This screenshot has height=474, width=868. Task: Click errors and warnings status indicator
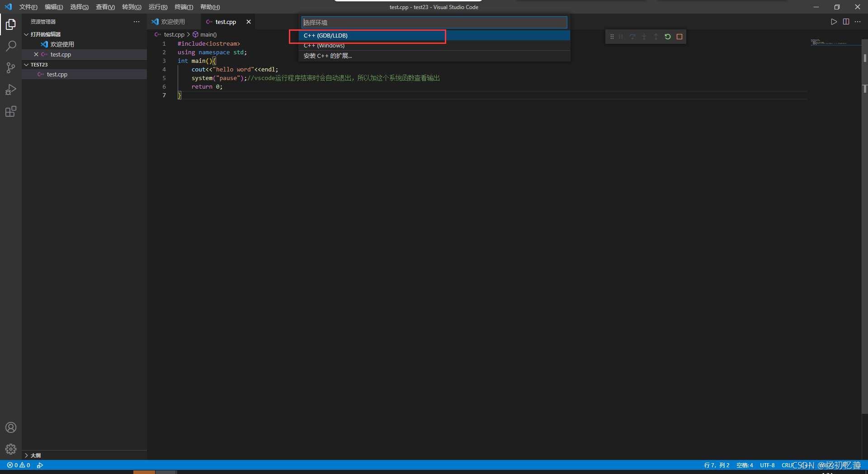tap(19, 465)
